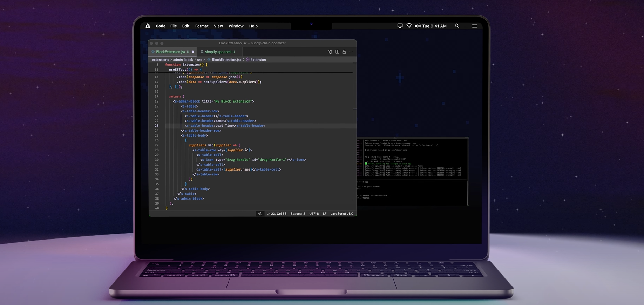Click the source control compare changes icon
Screen dimensions: 644x305
pyautogui.click(x=330, y=52)
